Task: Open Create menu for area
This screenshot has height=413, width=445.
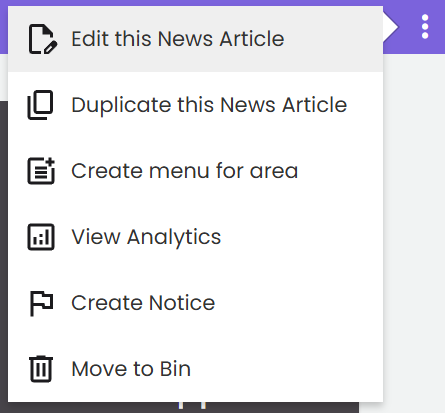Action: 195,171
